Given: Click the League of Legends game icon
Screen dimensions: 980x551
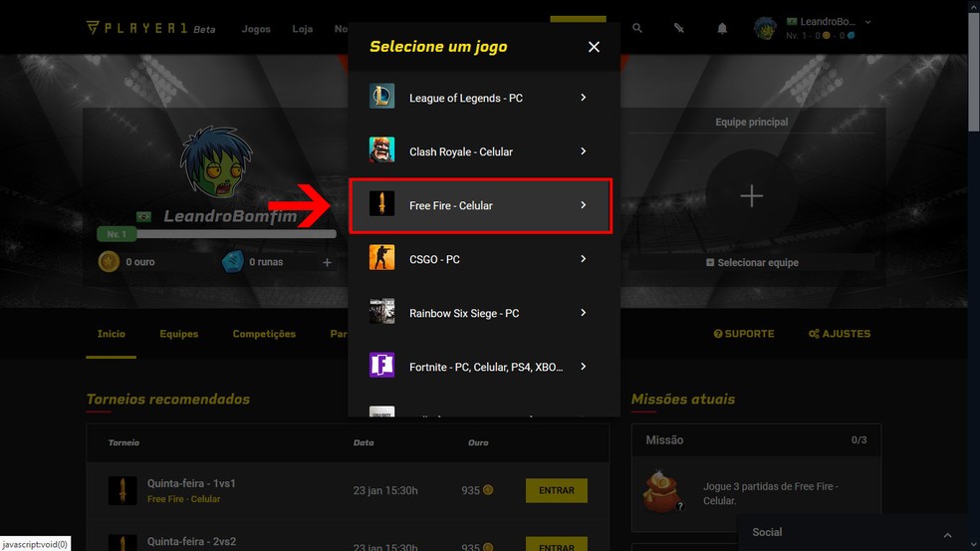Looking at the screenshot, I should click(x=381, y=97).
